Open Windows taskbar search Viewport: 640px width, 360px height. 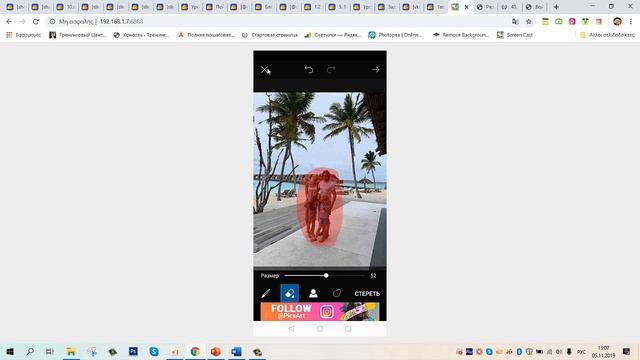point(30,351)
